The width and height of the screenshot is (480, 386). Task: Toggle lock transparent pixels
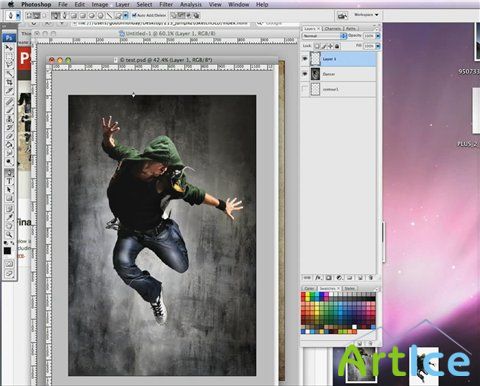(317, 46)
